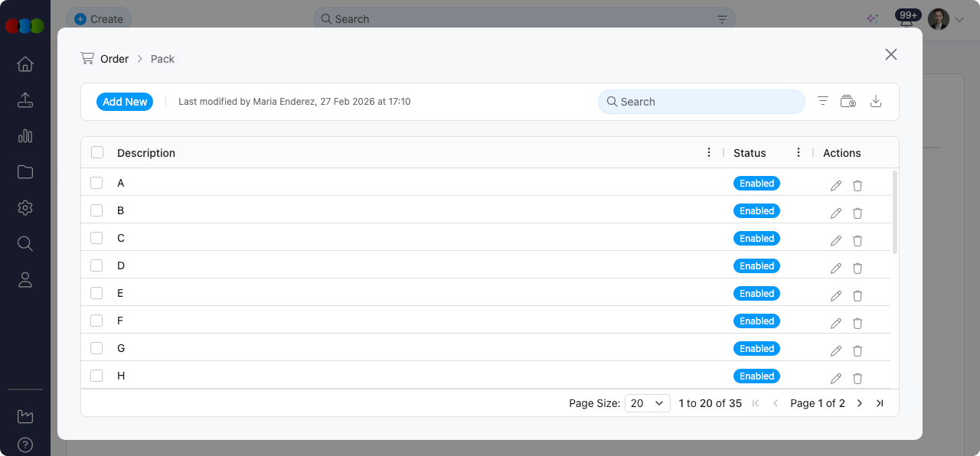Click the Add New button
The width and height of the screenshot is (980, 456).
coord(125,102)
